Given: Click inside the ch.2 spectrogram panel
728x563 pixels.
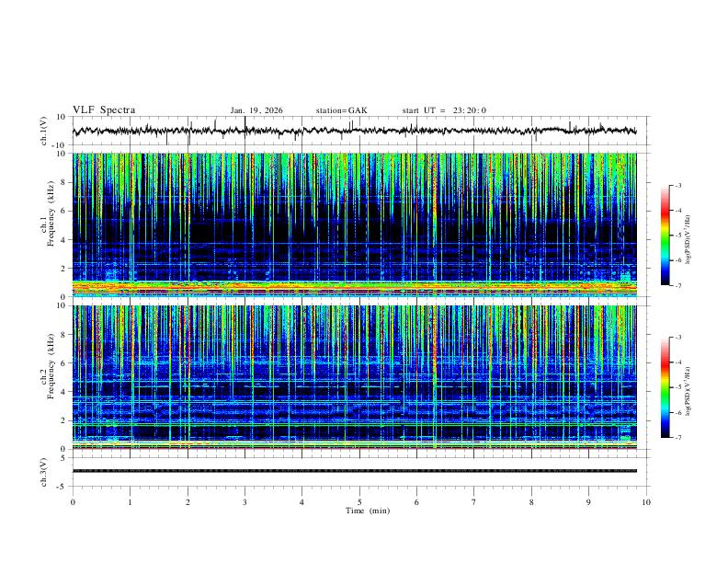Looking at the screenshot, I should coord(355,377).
